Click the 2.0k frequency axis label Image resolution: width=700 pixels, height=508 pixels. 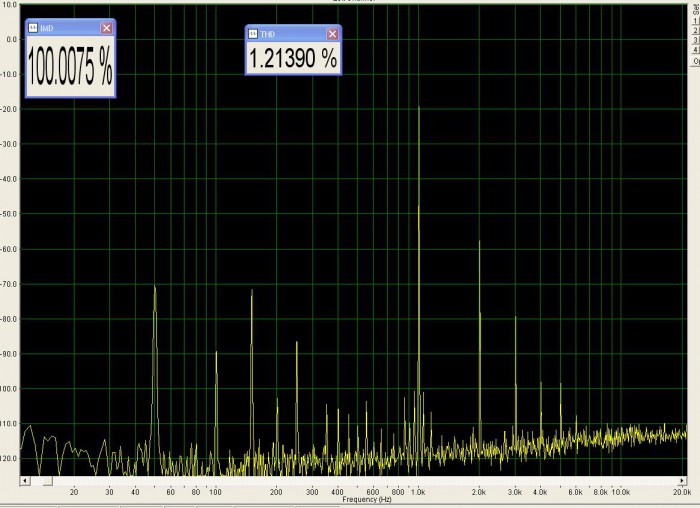click(479, 492)
